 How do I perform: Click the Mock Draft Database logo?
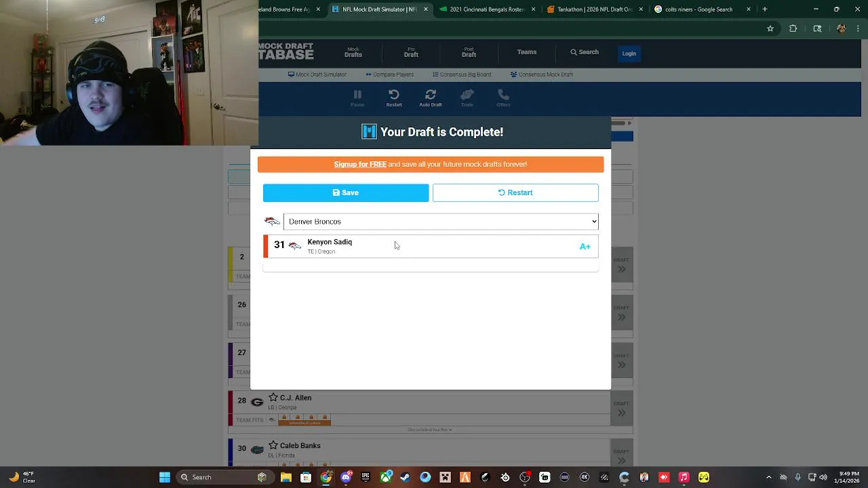pyautogui.click(x=285, y=51)
